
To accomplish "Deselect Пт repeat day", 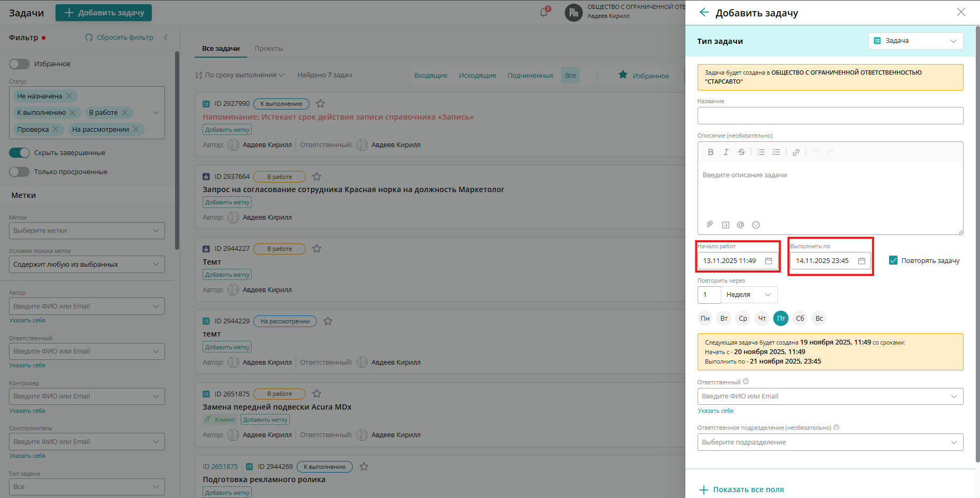I will 781,318.
